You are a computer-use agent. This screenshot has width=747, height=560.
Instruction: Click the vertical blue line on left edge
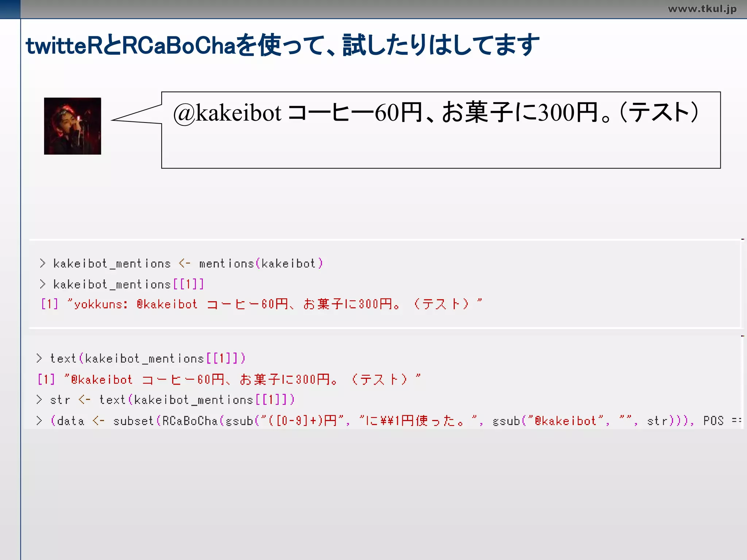pyautogui.click(x=21, y=292)
